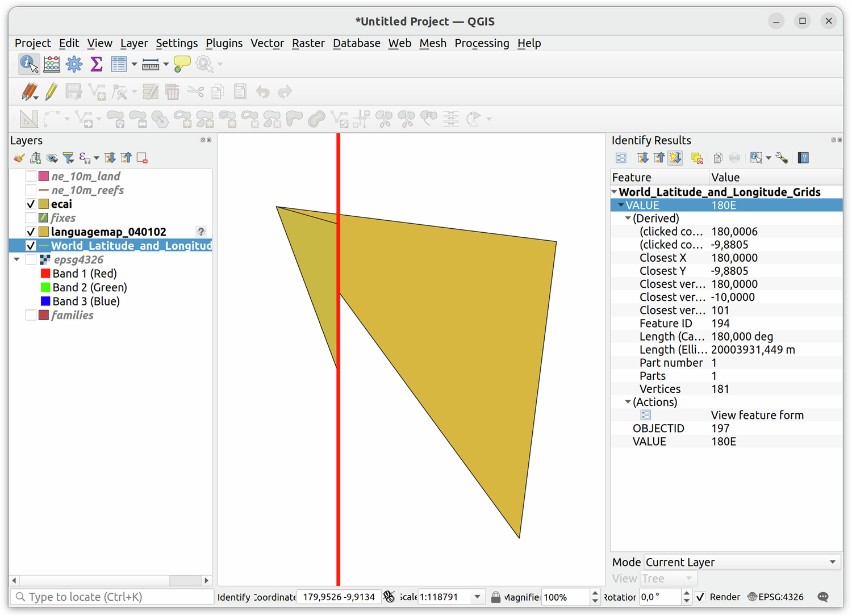Open the Statistical Summary sigma icon
The height and width of the screenshot is (616, 852).
pos(97,64)
